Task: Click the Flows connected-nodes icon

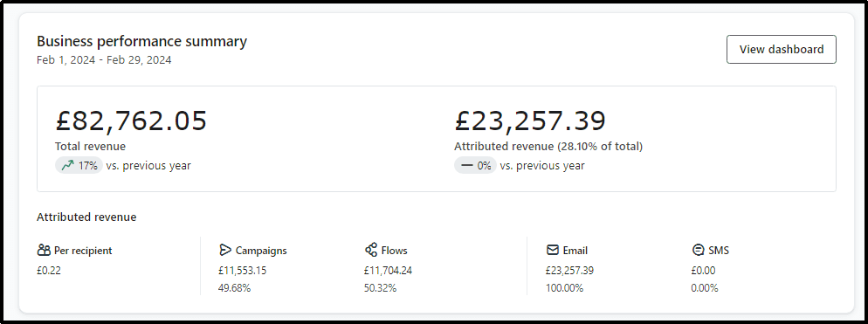Action: (x=371, y=251)
